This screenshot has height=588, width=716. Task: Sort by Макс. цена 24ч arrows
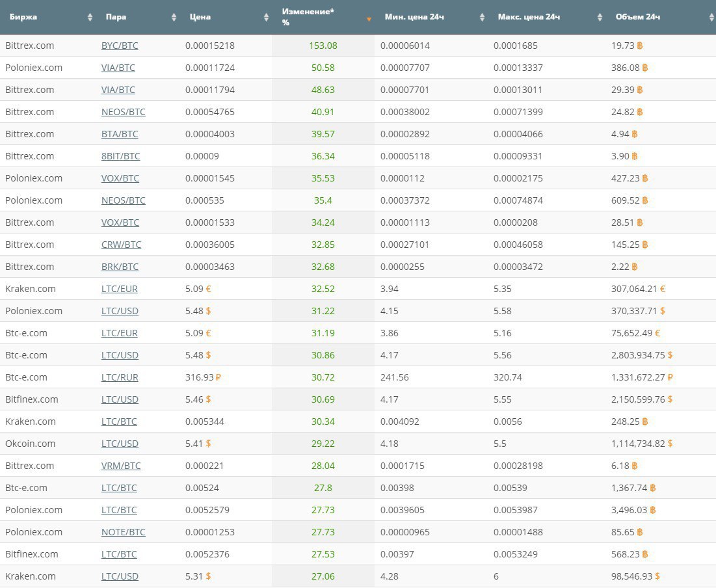click(600, 18)
